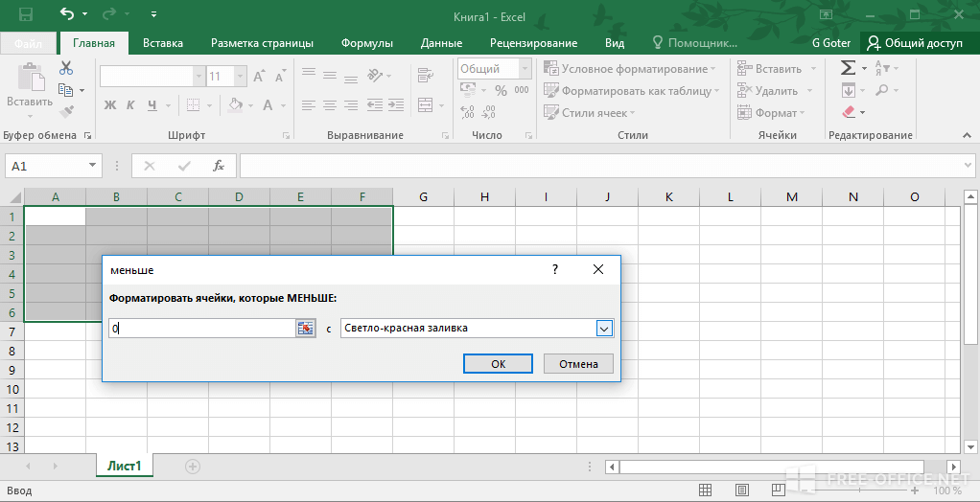Screen dimensions: 980x502
Task: Click the value field containing 0
Action: [x=202, y=329]
